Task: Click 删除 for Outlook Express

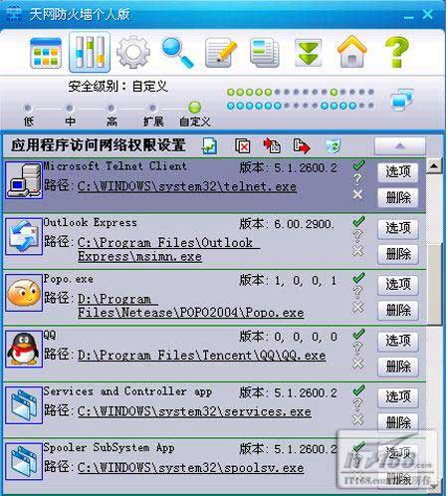Action: pos(397,254)
